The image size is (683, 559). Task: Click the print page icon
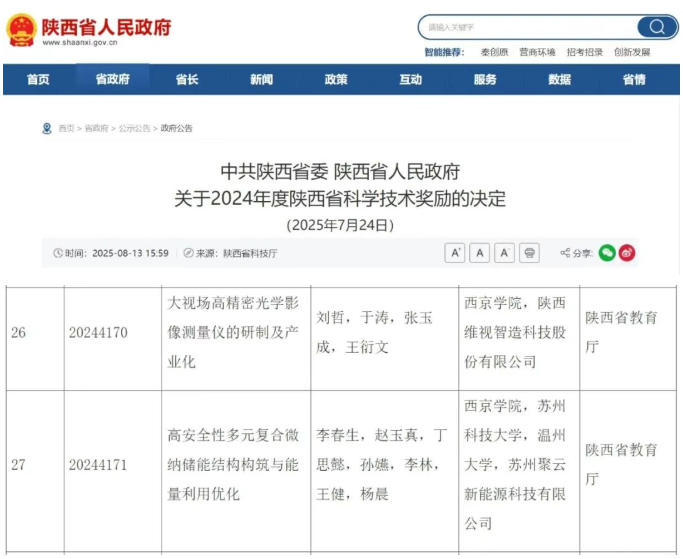tap(530, 253)
